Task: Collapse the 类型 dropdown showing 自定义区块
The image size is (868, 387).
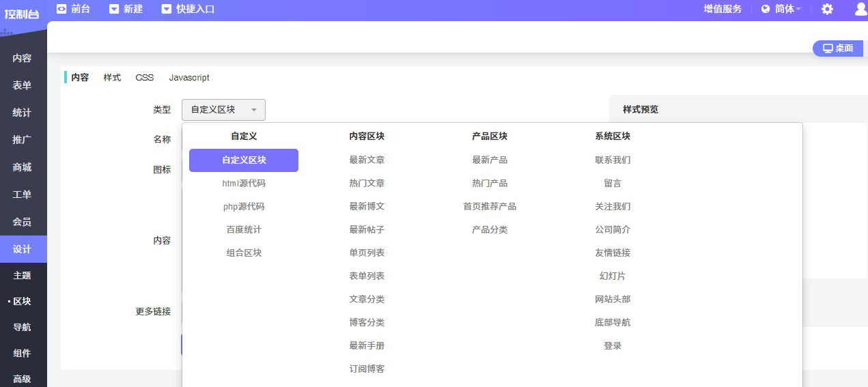Action: click(223, 110)
